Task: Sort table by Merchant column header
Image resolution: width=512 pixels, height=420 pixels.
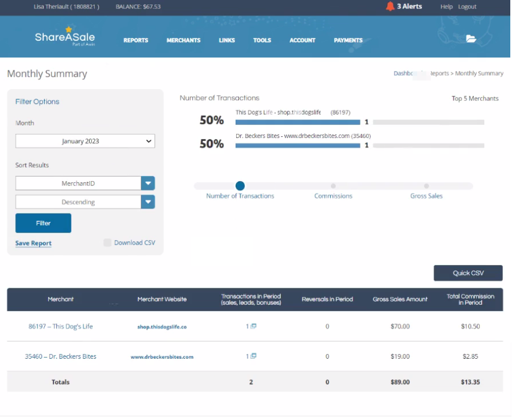Action: [x=61, y=299]
